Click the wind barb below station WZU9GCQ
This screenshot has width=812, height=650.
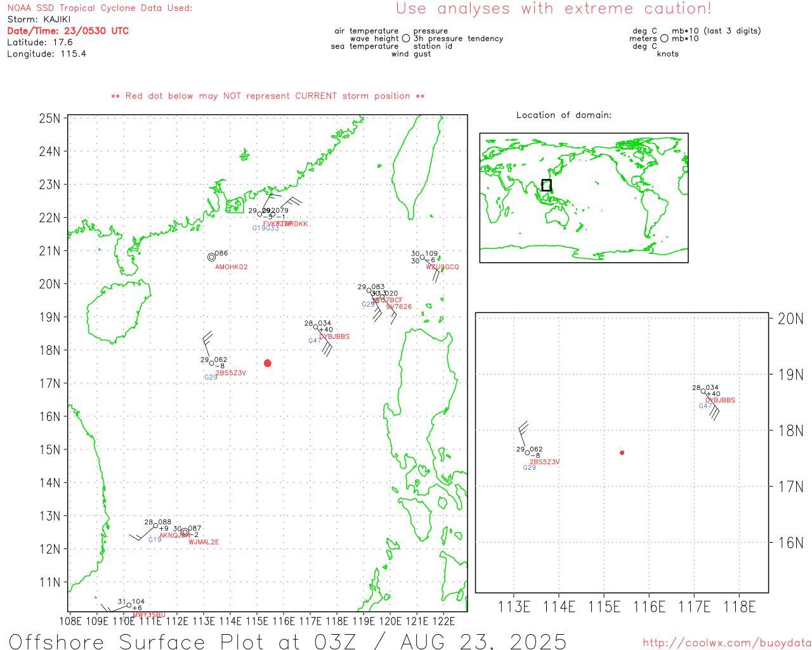coord(433,270)
